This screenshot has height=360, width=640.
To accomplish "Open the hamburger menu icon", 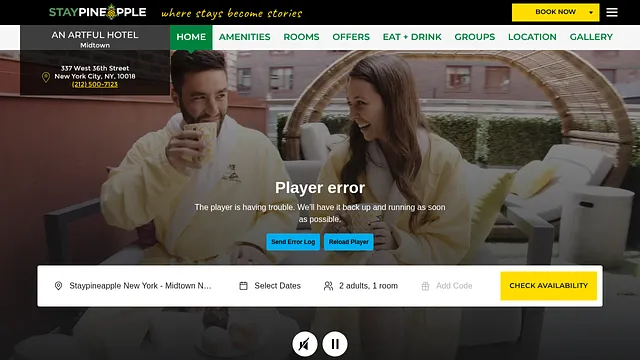I will point(611,12).
